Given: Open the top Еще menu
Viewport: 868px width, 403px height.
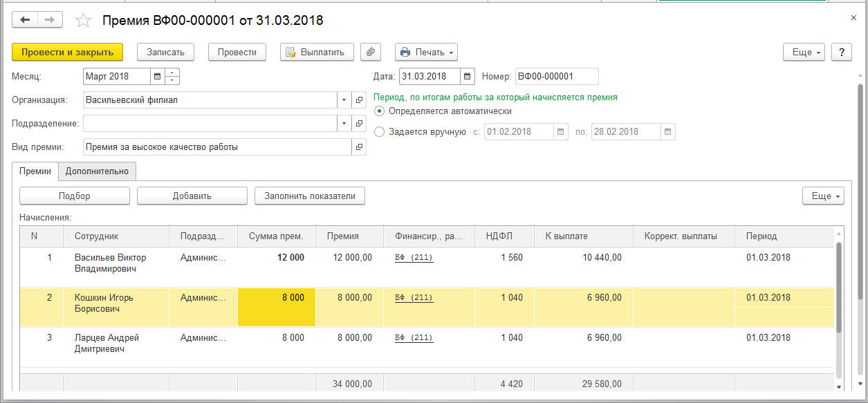Looking at the screenshot, I should (804, 53).
